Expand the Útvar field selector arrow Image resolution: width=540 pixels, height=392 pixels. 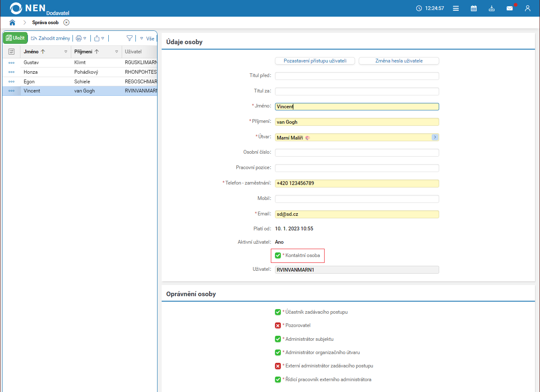click(x=435, y=137)
